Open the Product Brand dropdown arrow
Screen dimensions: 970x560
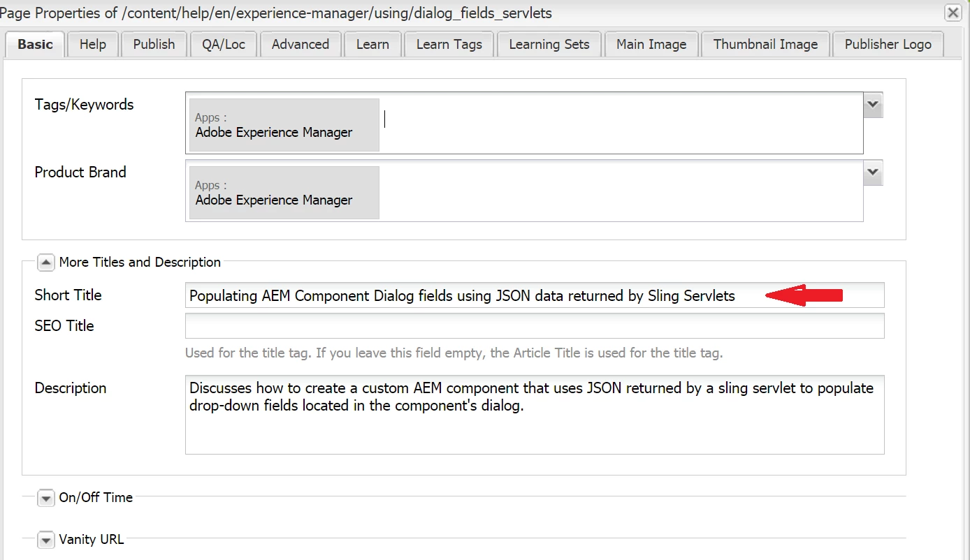click(x=873, y=172)
